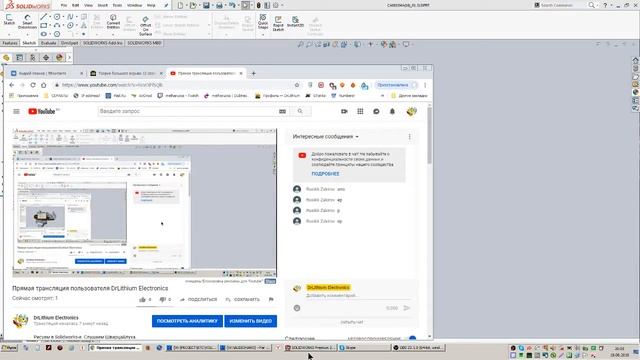Click the Print icon in SolidWorks toolbar

[219, 5]
